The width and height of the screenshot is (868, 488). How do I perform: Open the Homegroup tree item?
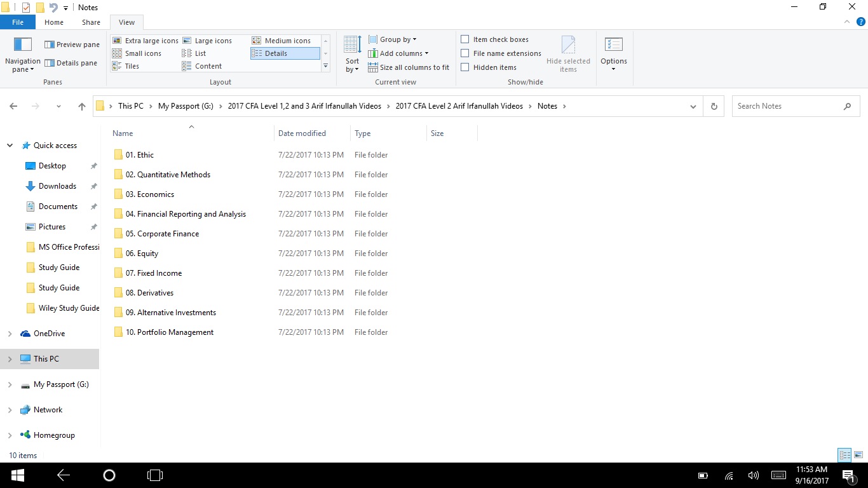[x=54, y=435]
